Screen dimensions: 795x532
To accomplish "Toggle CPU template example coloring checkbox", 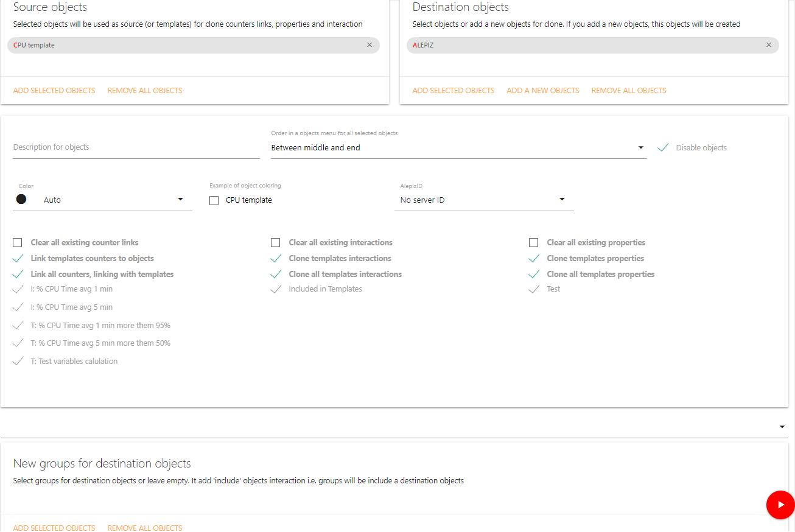I will (214, 200).
